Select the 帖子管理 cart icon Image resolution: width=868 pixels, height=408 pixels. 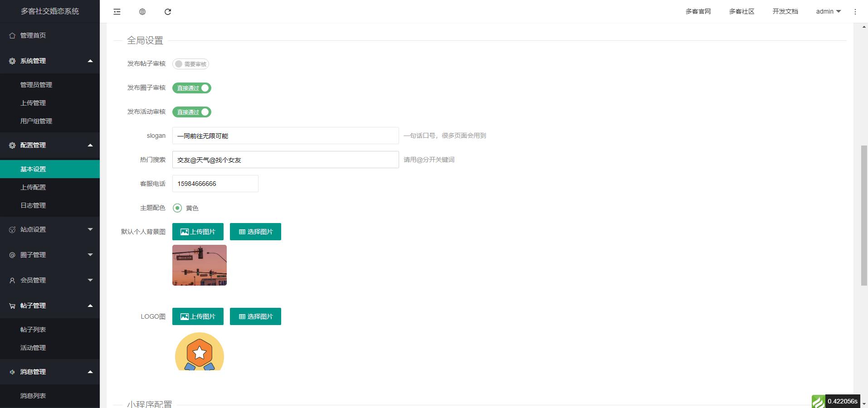pos(12,306)
